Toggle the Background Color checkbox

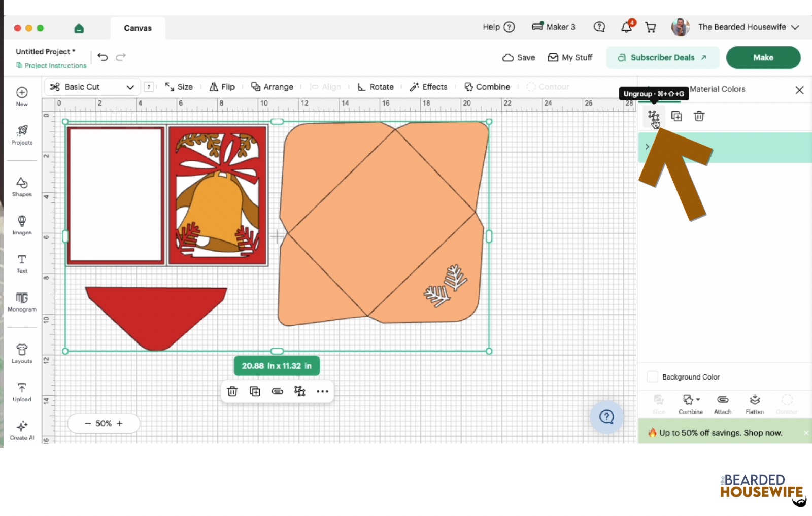[x=653, y=377]
